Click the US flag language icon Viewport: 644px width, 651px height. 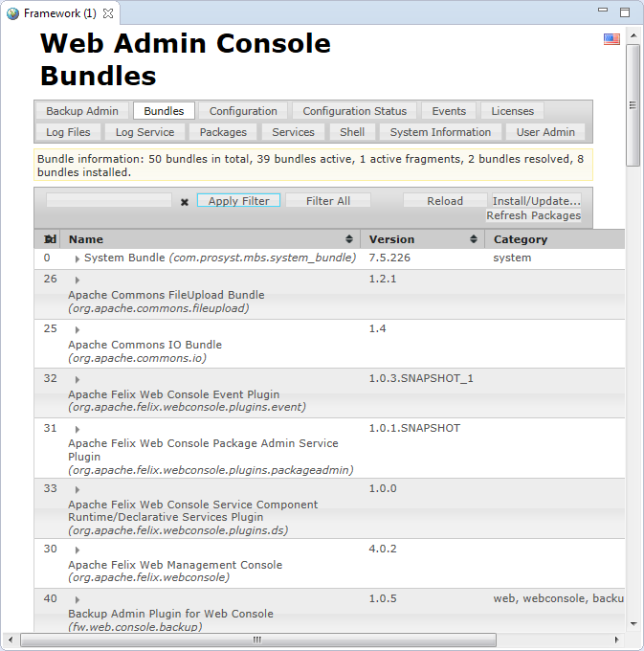[x=611, y=39]
